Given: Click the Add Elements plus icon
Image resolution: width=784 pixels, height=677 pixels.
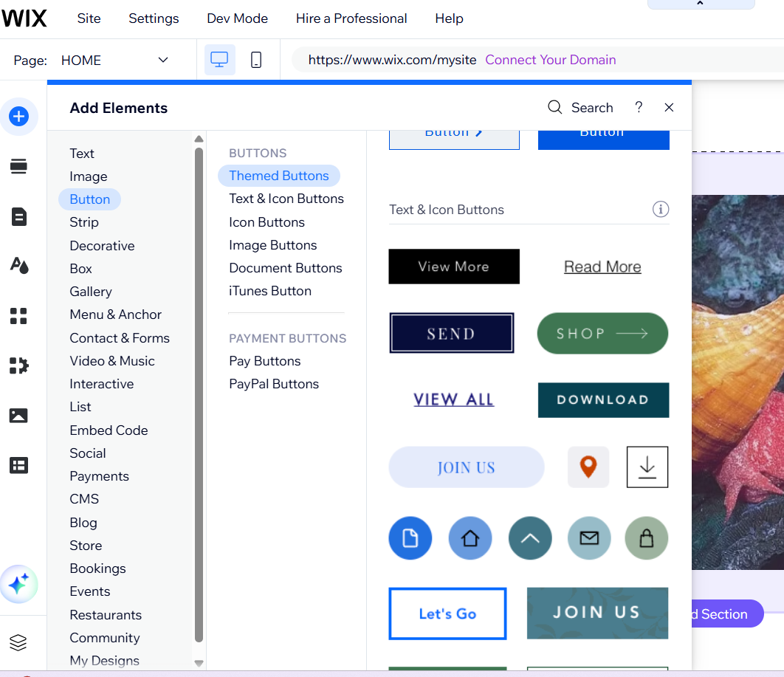Looking at the screenshot, I should [x=19, y=117].
